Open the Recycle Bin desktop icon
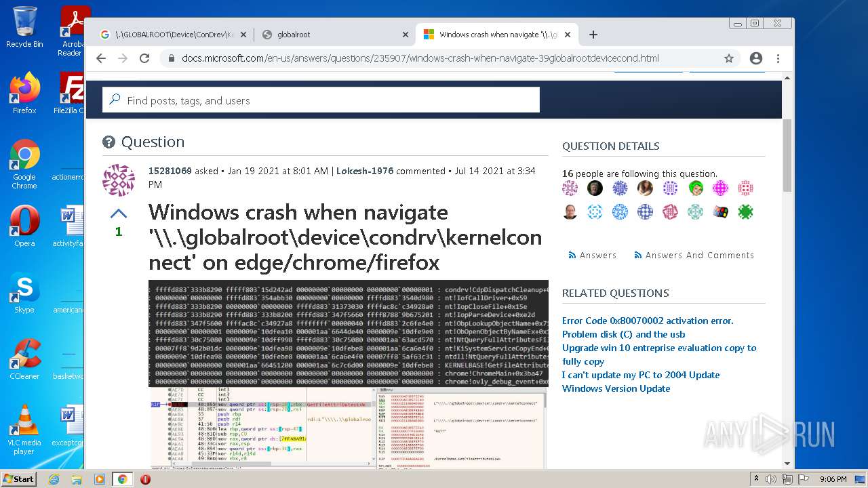Image resolution: width=868 pixels, height=488 pixels. click(x=24, y=27)
